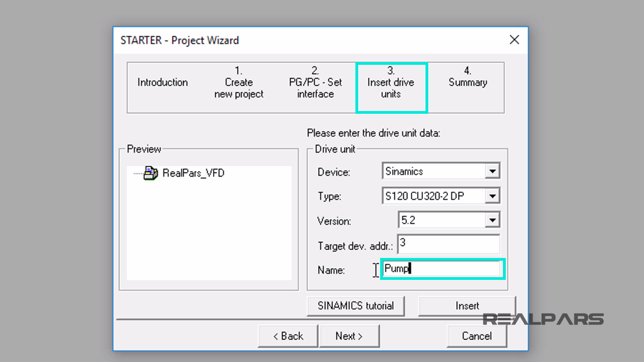Select step 3 Insert drive units
This screenshot has width=644, height=362.
click(x=391, y=83)
